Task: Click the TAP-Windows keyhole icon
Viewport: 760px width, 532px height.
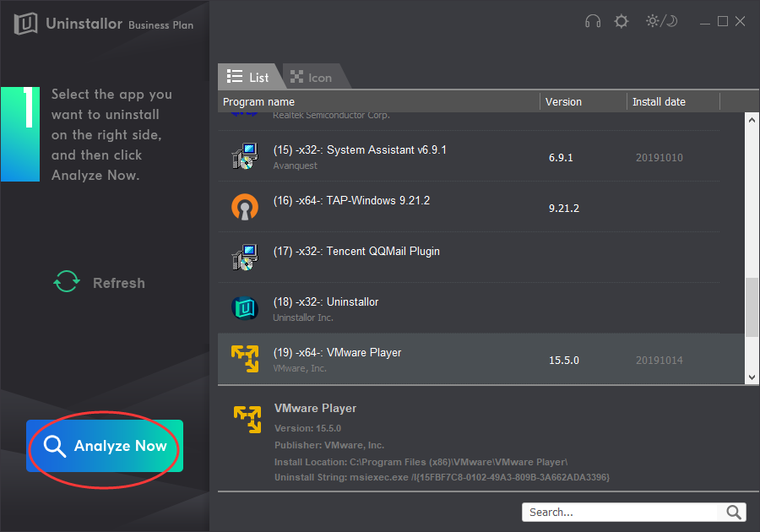Action: [245, 207]
